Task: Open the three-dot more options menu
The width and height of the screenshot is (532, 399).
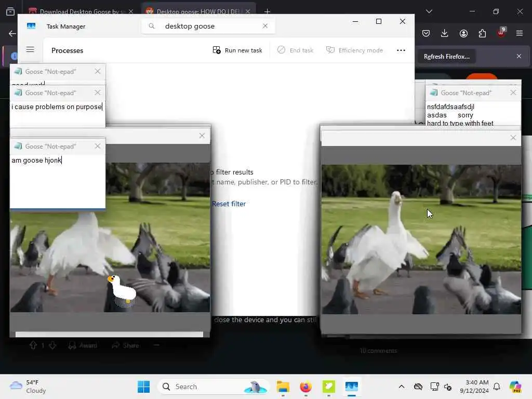Action: 401,50
